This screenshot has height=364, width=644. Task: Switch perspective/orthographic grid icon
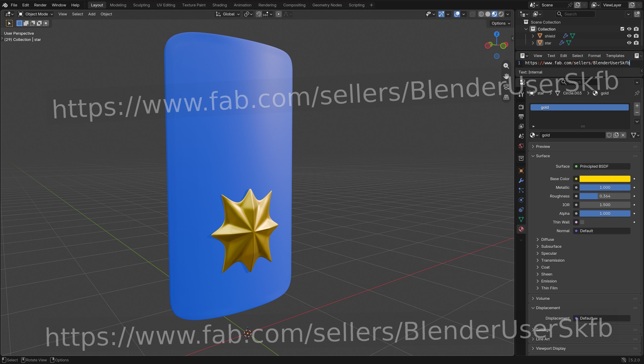(506, 97)
